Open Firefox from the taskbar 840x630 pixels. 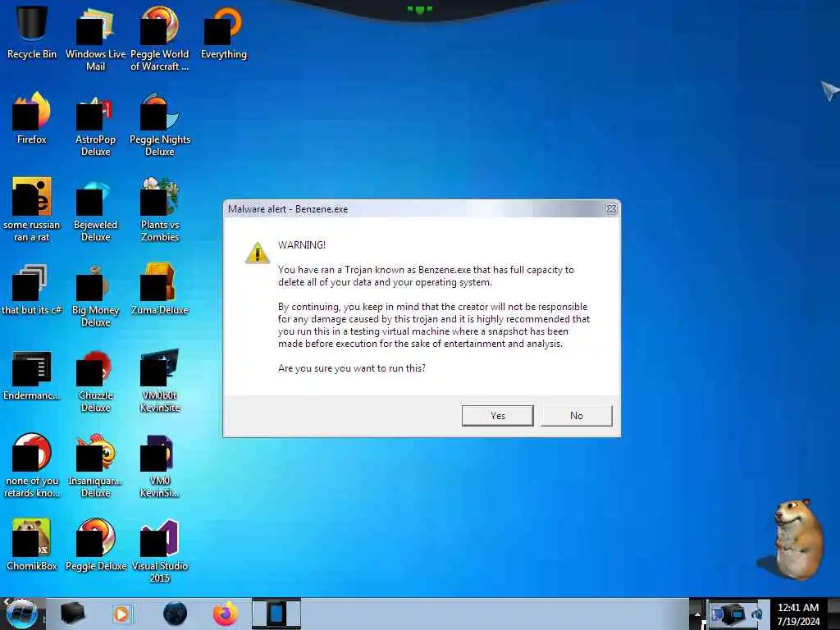[226, 614]
